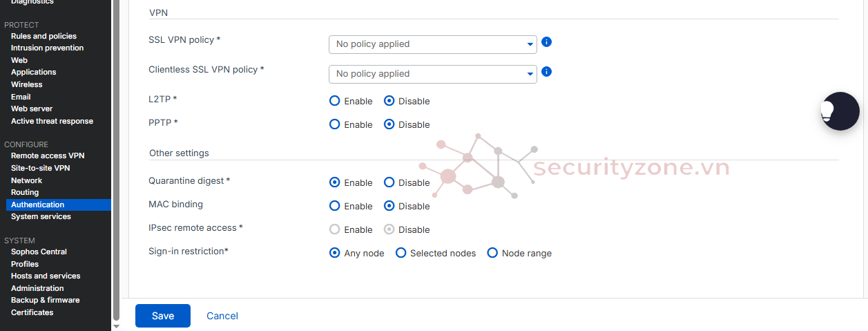Enable the L2TP option
868x331 pixels.
[x=335, y=101]
